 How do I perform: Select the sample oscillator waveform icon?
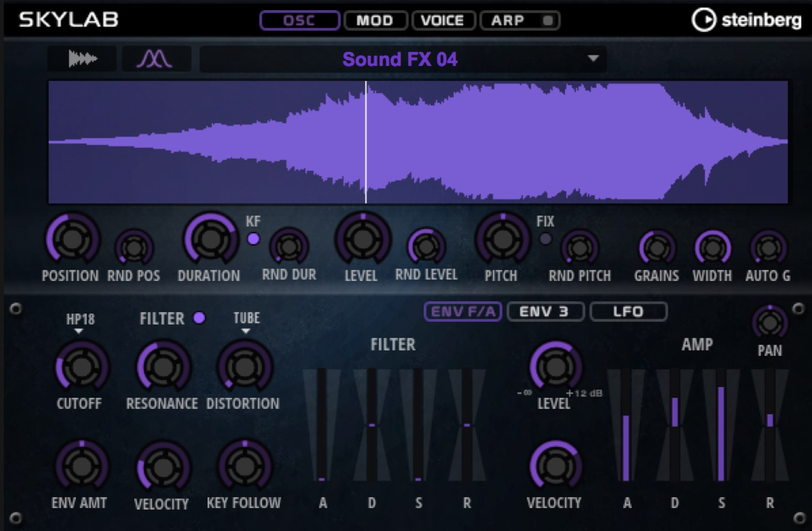82,58
